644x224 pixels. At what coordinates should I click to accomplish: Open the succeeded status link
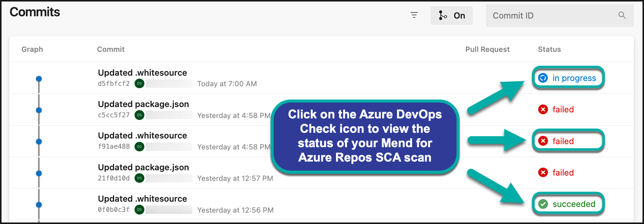tap(574, 204)
